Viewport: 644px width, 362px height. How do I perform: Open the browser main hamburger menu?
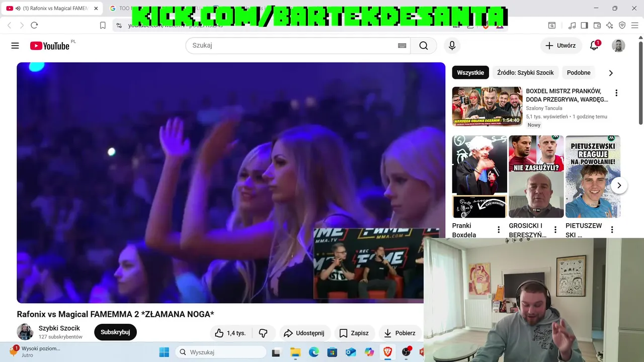(x=634, y=25)
